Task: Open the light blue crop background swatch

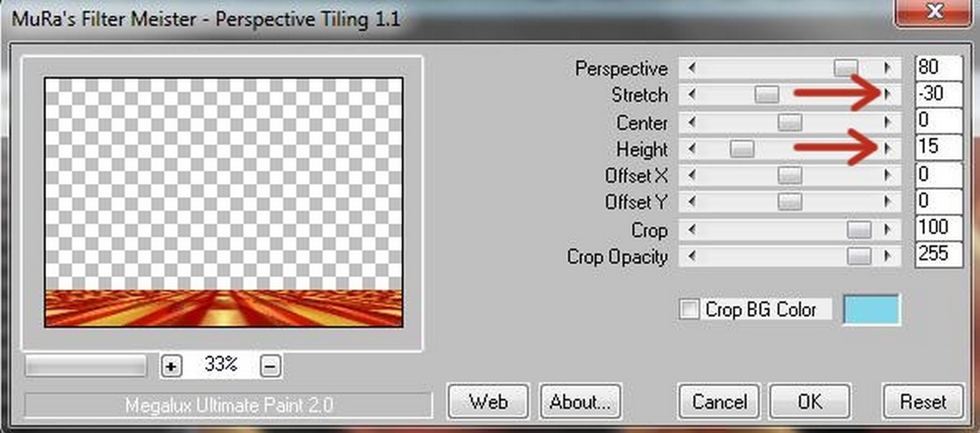Action: pyautogui.click(x=872, y=309)
